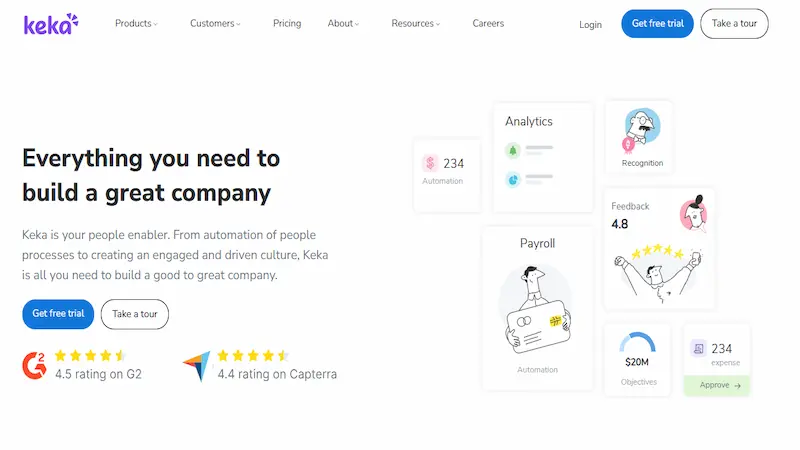
Task: Open the Customers dropdown menu
Action: [215, 24]
